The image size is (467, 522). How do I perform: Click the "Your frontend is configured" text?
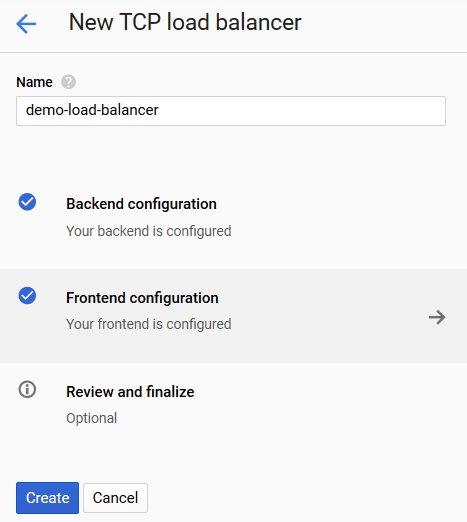pyautogui.click(x=149, y=324)
